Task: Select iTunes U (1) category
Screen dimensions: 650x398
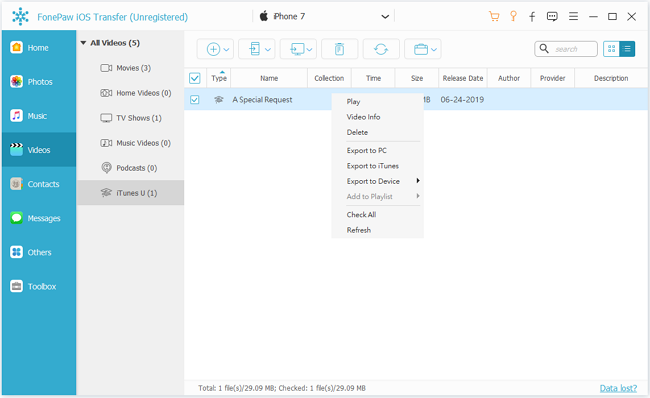Action: [x=131, y=193]
